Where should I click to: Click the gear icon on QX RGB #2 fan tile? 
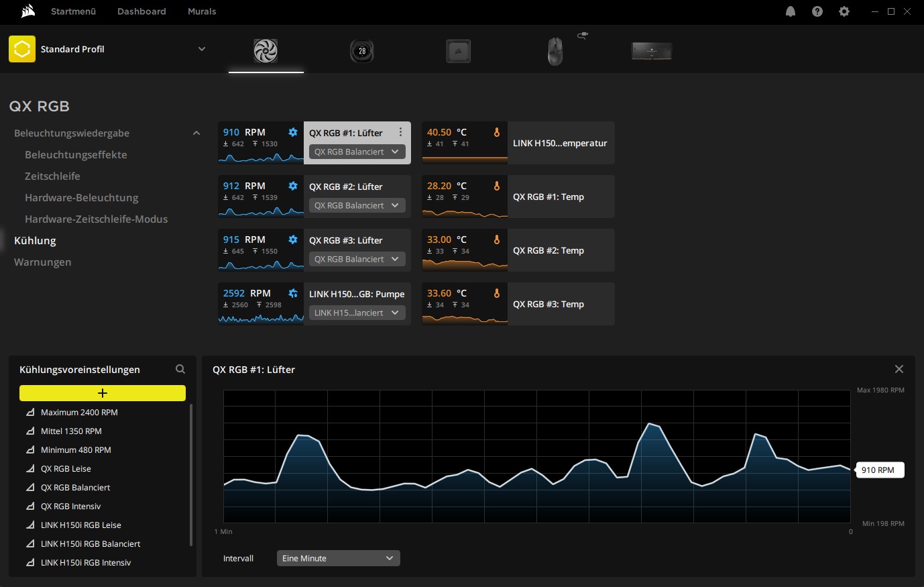tap(293, 186)
